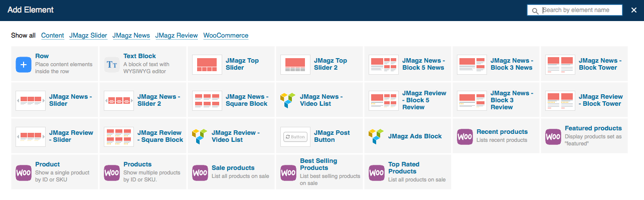Close the Add Element dialog
The height and width of the screenshot is (200, 644).
pos(633,10)
